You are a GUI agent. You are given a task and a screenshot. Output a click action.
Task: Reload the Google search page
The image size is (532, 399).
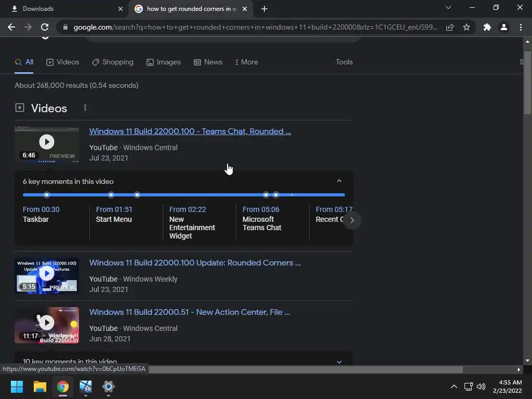pos(45,27)
